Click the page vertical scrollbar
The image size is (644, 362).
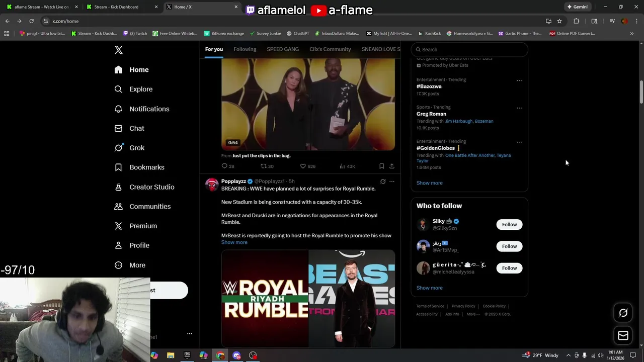(641, 92)
